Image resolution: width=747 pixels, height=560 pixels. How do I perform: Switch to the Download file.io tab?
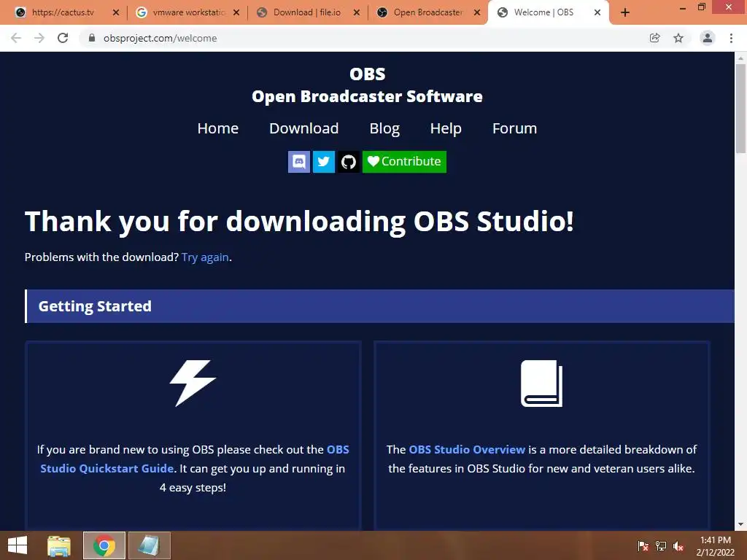pos(307,12)
